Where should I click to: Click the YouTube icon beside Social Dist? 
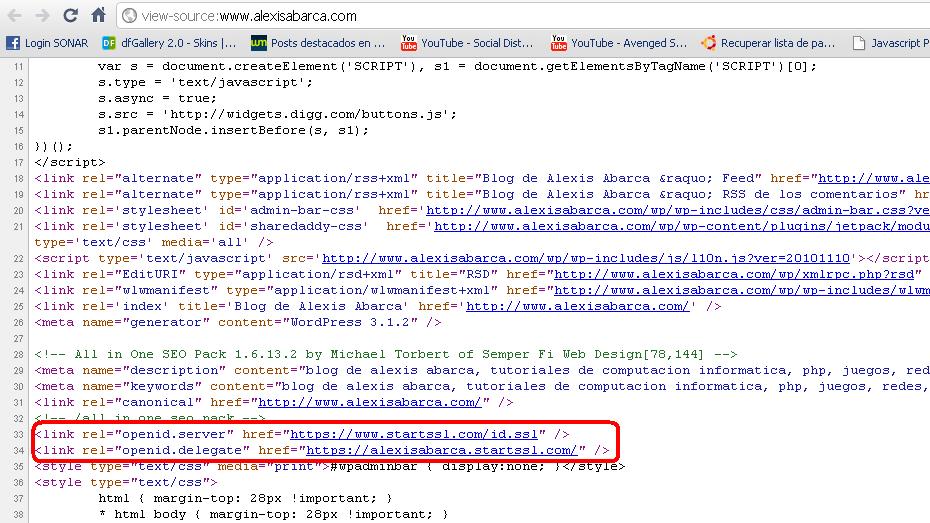pos(409,43)
